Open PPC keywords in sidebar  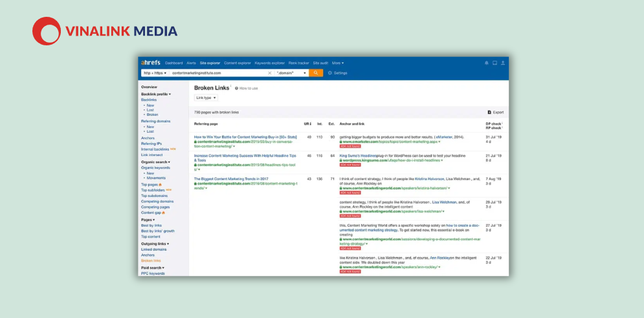coord(153,273)
